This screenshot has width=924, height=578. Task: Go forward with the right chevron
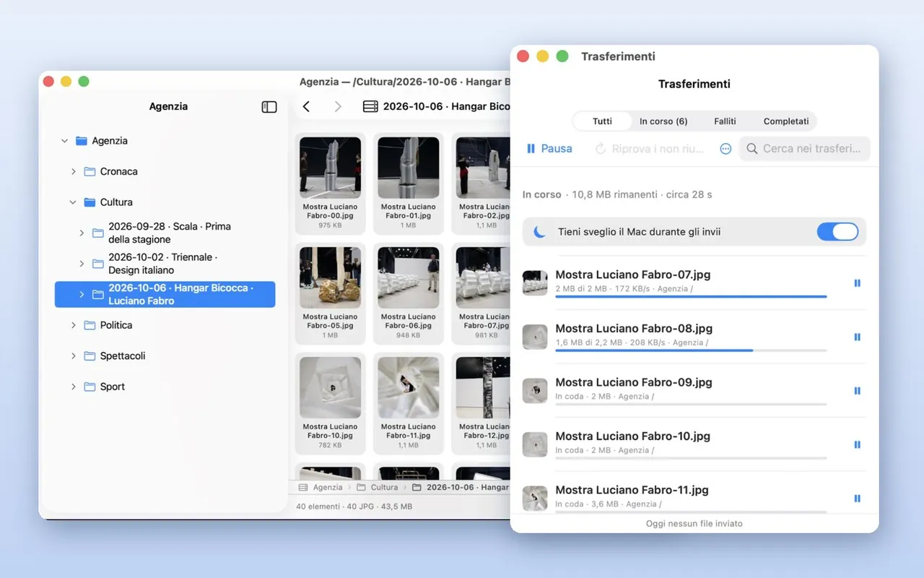338,107
